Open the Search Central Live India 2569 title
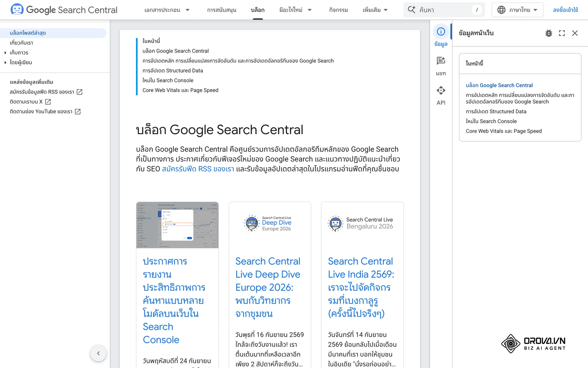Screen dimensions: 588x368 click(x=361, y=287)
